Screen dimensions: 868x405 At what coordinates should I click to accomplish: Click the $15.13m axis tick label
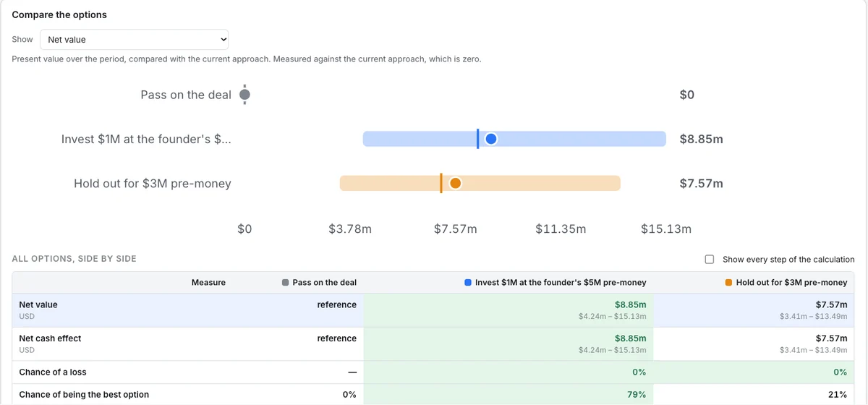tap(666, 229)
